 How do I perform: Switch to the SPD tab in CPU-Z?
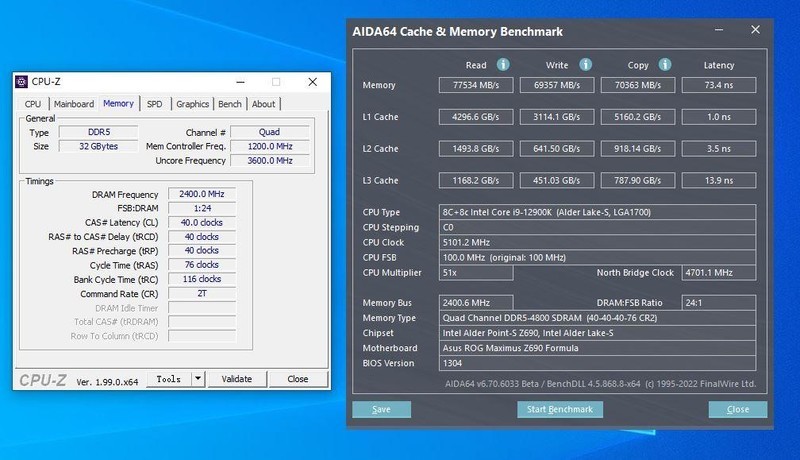(x=155, y=104)
